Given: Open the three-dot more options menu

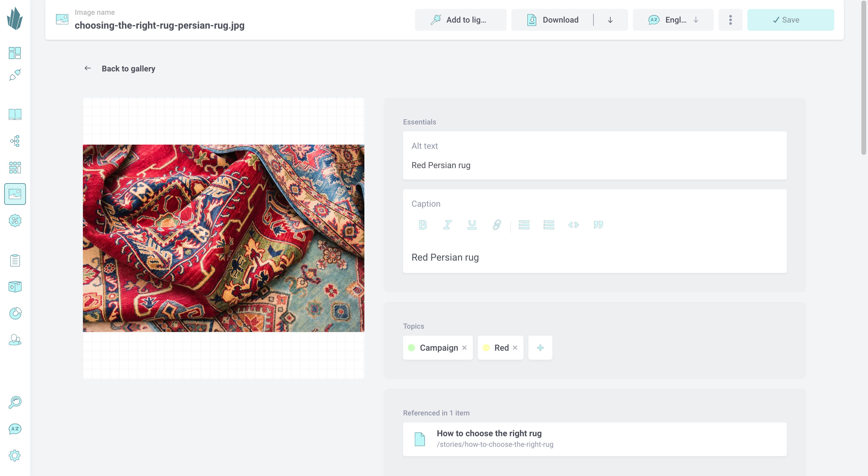Looking at the screenshot, I should click(730, 20).
